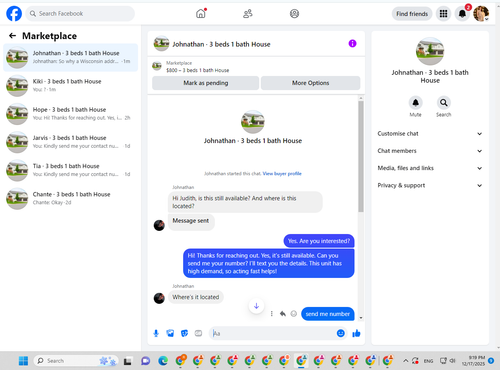Jump to latest message with down arrow
500x370 pixels.
coord(256,306)
